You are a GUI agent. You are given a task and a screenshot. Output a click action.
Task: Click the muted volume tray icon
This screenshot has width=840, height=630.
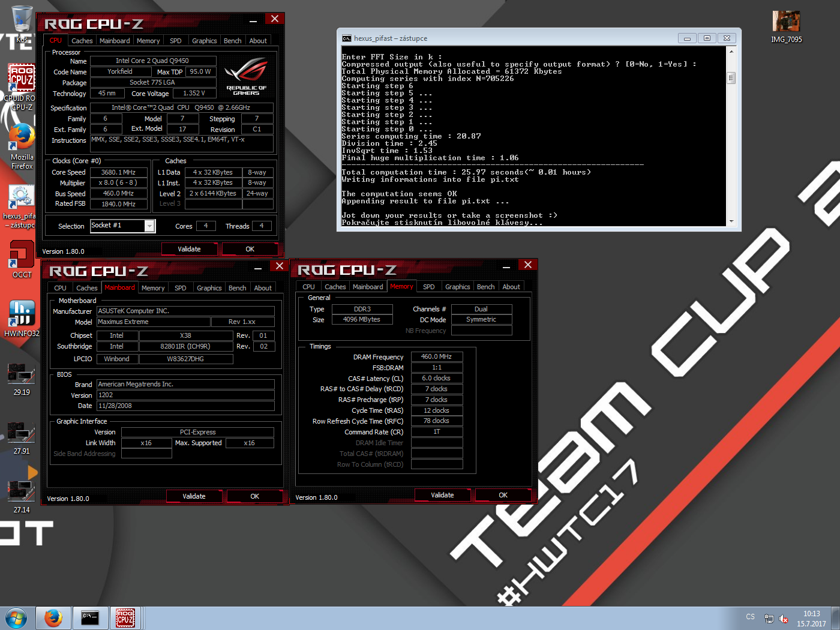tap(784, 619)
